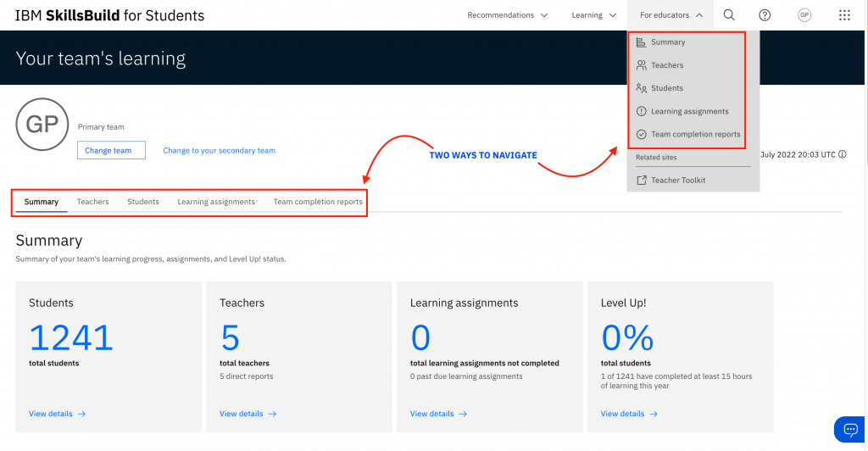Click the 'Primary team' label
Screen dimensions: 868x451
click(101, 126)
